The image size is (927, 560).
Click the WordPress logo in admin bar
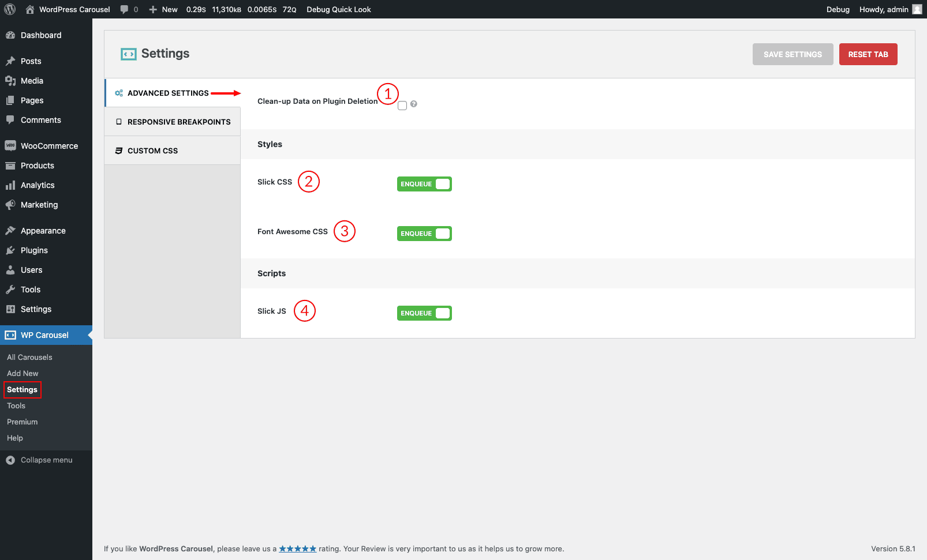coord(10,9)
